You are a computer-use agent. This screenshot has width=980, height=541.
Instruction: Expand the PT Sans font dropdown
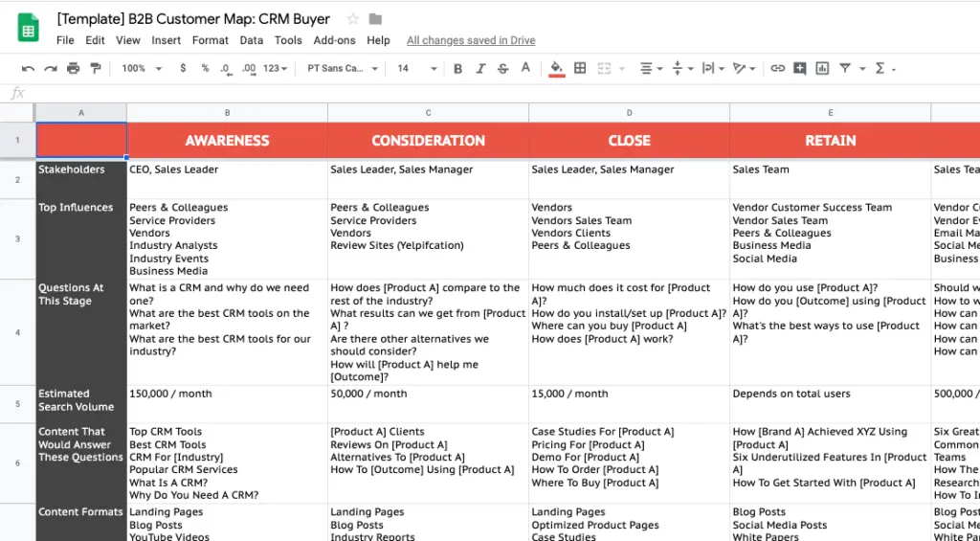(343, 68)
